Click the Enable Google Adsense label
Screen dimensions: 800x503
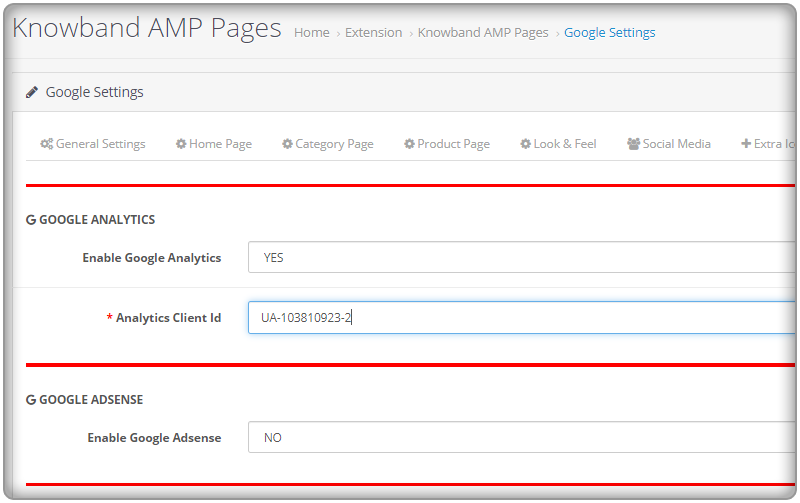click(x=154, y=438)
